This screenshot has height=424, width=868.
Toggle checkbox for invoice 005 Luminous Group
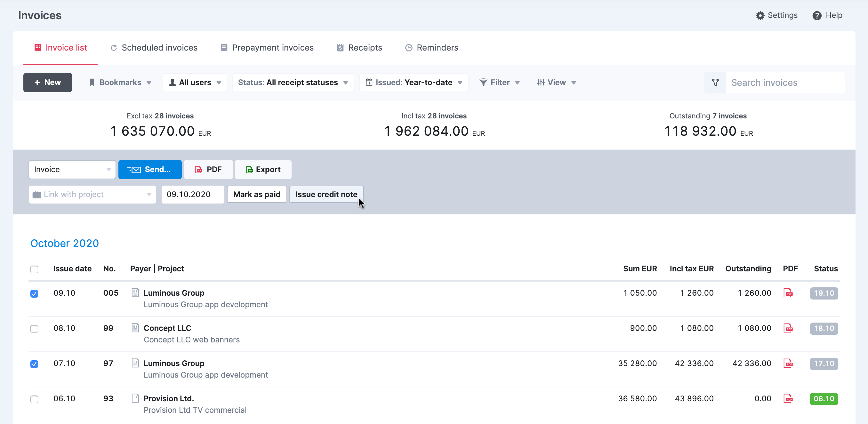[x=34, y=293]
